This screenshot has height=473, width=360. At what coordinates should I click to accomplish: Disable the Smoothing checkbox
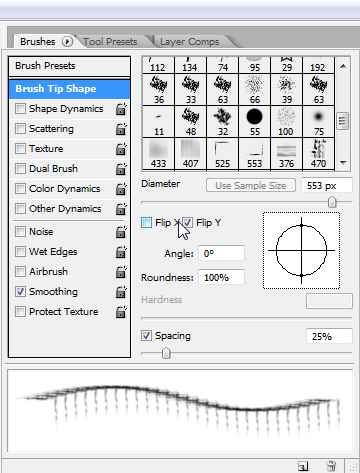20,292
